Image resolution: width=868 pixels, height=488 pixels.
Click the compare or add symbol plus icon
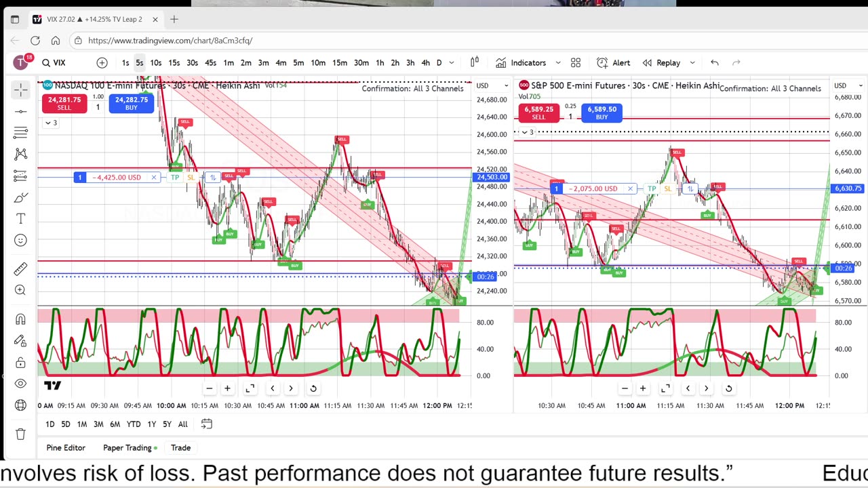coord(102,63)
